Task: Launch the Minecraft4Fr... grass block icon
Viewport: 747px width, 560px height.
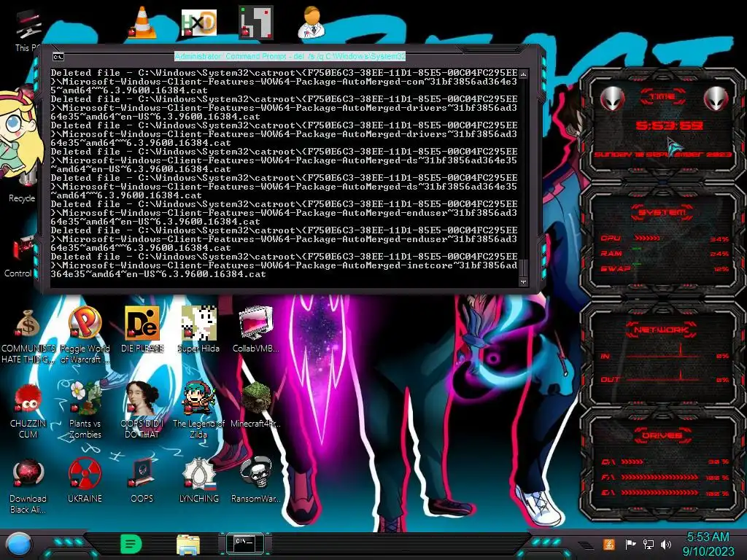Action: click(256, 405)
